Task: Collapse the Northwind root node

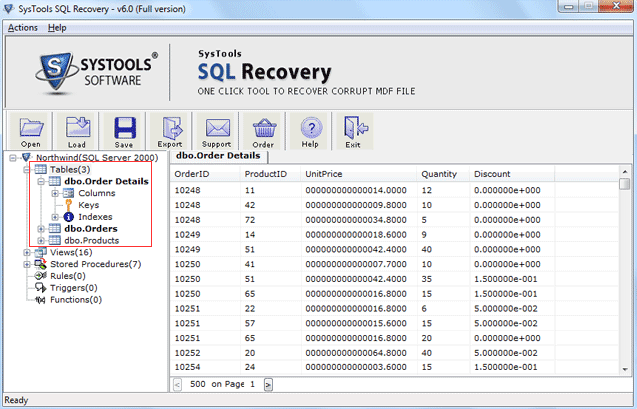Action: 13,158
